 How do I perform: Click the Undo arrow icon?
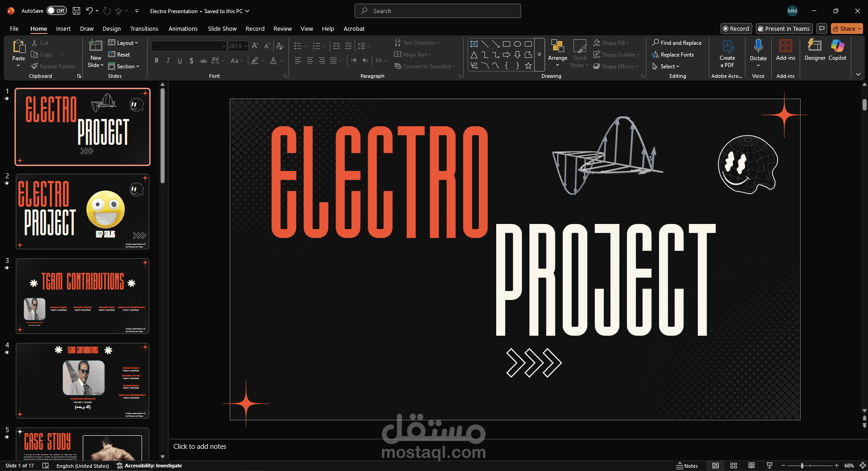click(x=90, y=11)
